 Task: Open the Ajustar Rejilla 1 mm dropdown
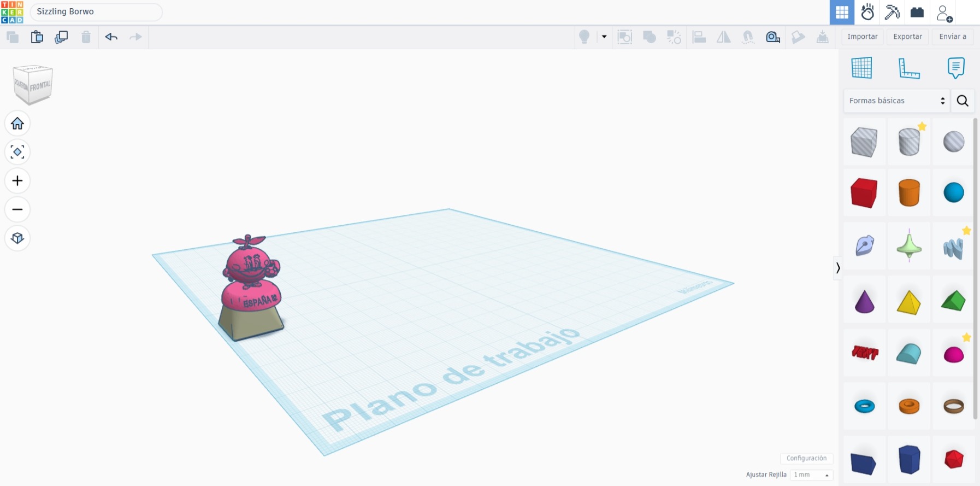[811, 475]
